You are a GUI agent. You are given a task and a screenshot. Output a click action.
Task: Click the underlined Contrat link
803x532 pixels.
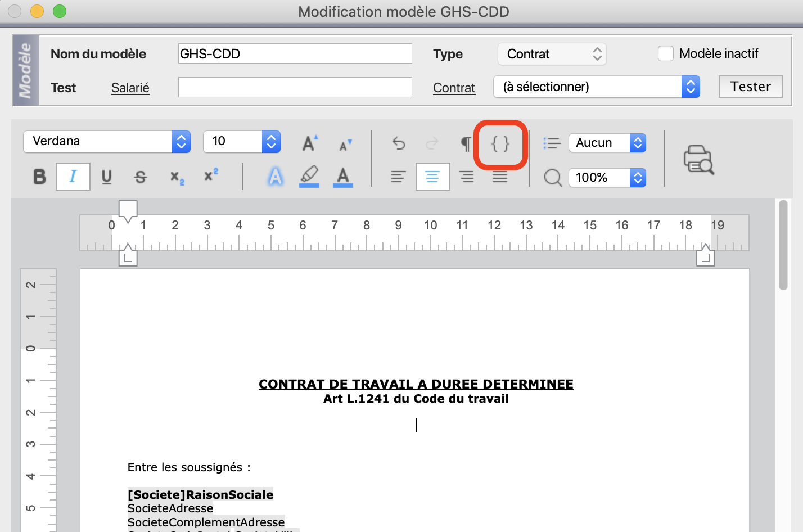454,88
